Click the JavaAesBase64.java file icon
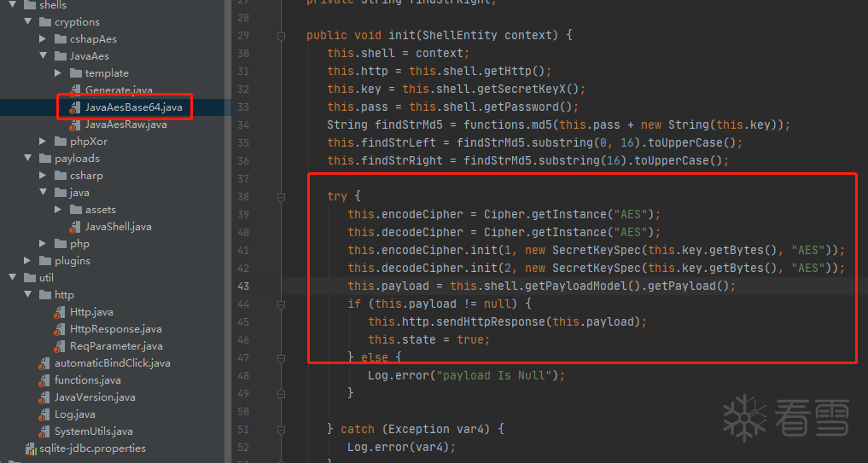Screen dimensions: 868x463 click(x=75, y=108)
